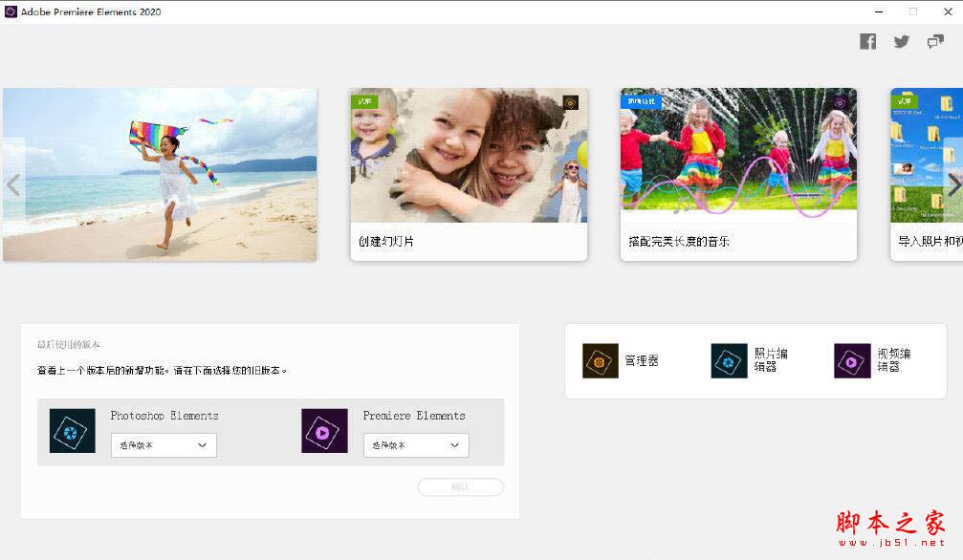Click the Premiere Elements title bar icon
This screenshot has height=560, width=963.
pos(11,11)
